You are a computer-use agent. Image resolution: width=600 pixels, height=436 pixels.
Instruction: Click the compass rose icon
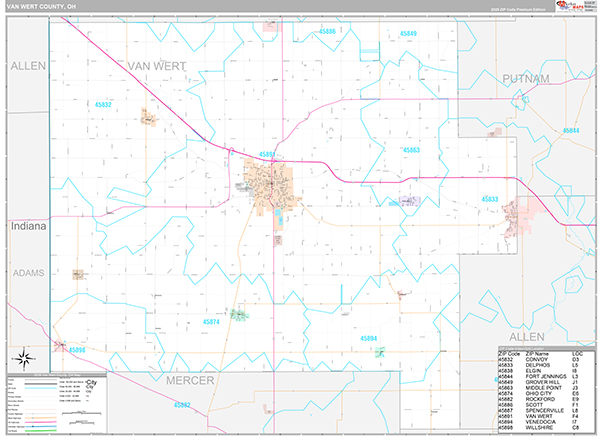22,360
